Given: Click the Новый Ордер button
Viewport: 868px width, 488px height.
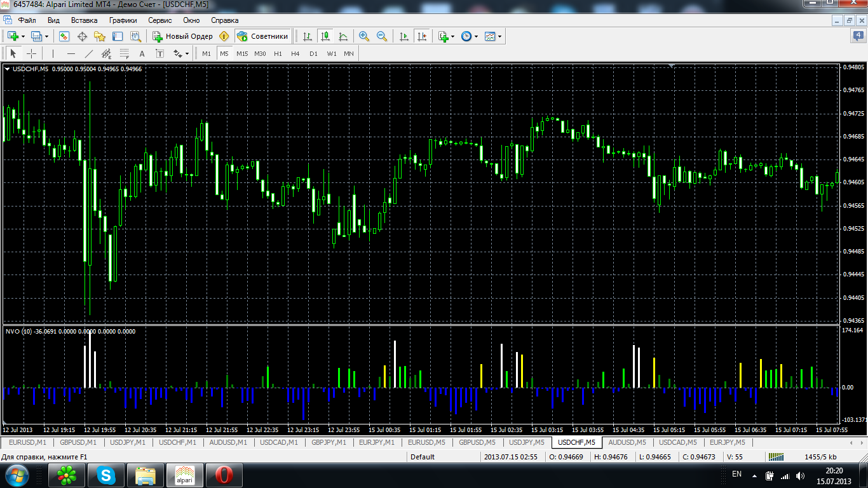Looking at the screenshot, I should click(x=182, y=36).
